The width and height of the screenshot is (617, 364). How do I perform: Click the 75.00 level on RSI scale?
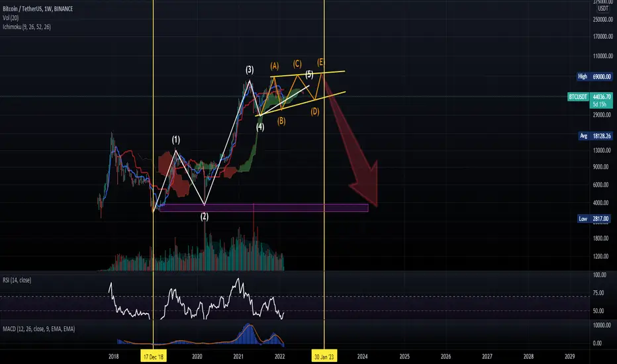tap(598, 293)
